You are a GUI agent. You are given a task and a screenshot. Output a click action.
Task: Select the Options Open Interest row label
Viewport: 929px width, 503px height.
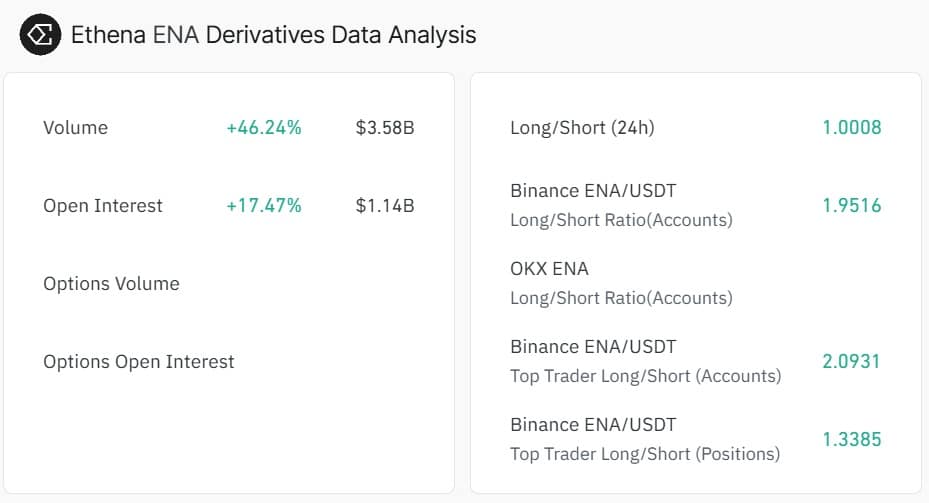coord(139,362)
